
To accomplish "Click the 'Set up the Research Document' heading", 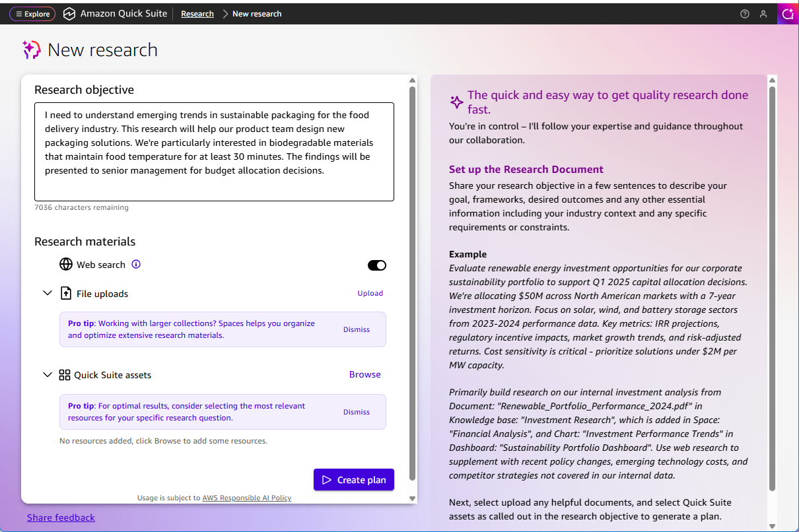I will pos(526,169).
